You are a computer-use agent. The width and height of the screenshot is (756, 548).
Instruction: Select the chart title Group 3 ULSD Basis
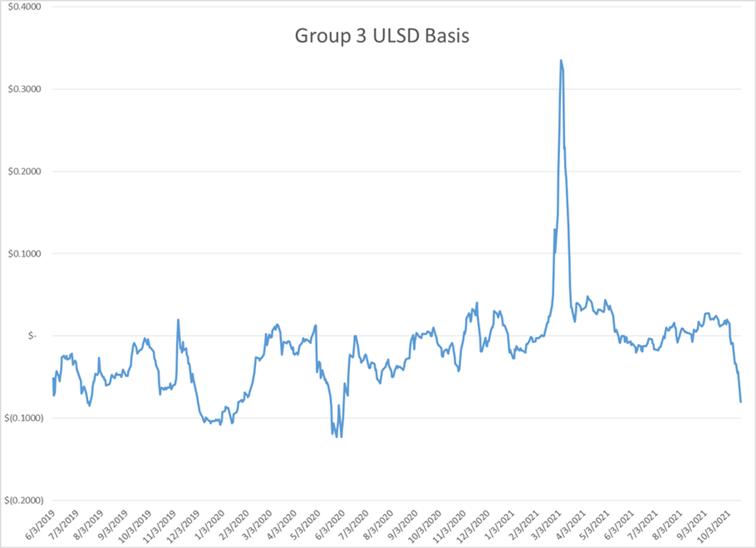point(382,36)
